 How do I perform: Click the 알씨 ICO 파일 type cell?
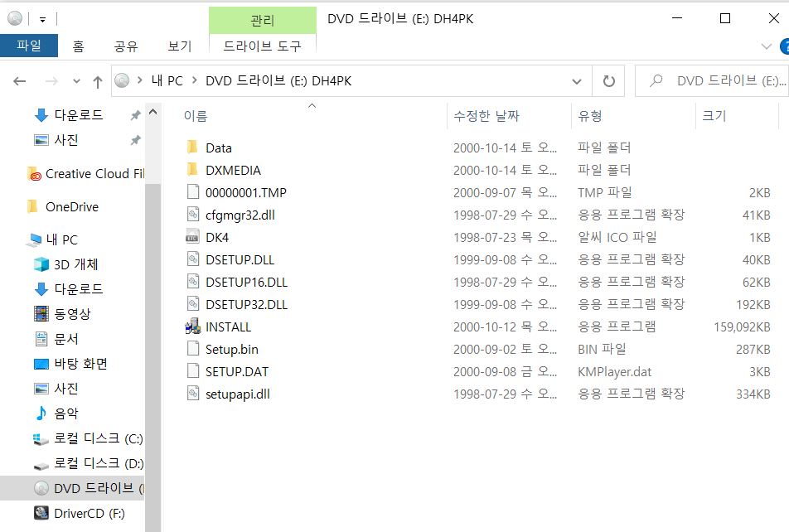[617, 237]
